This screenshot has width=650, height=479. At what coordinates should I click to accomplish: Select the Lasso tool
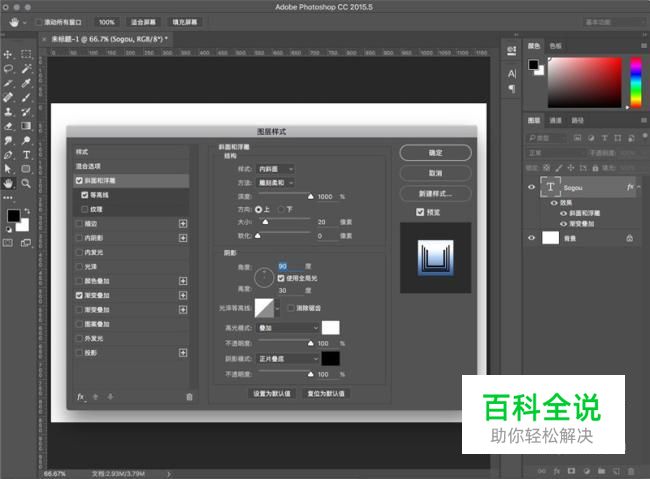coord(8,69)
